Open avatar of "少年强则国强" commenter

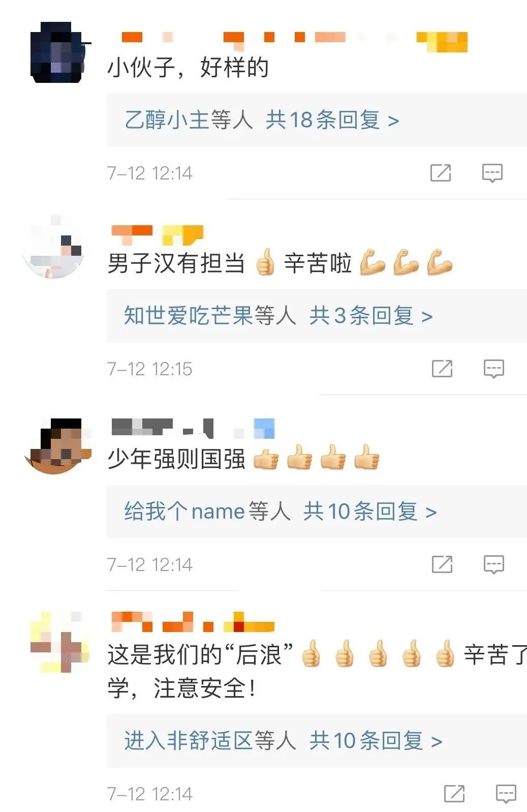pyautogui.click(x=57, y=445)
